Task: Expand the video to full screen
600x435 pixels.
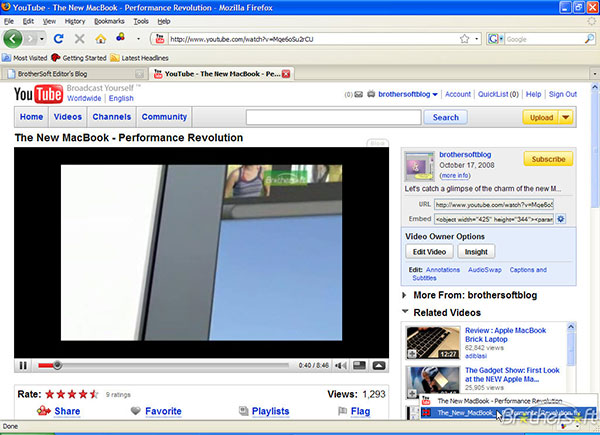Action: [379, 365]
